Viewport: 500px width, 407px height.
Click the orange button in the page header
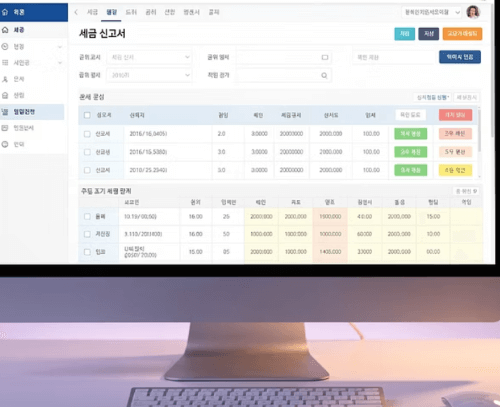462,34
